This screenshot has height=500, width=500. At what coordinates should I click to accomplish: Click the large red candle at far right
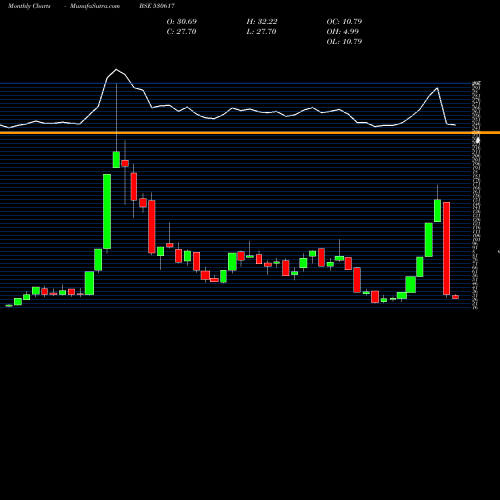coord(446,248)
